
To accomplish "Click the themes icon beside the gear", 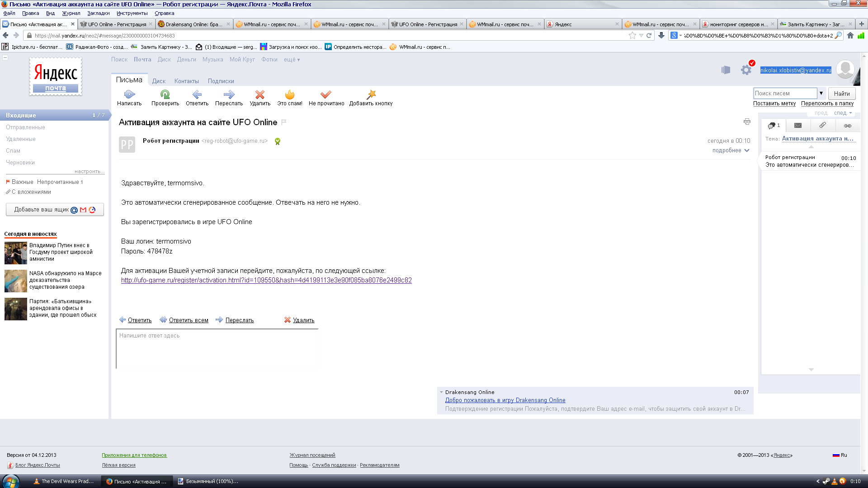I will click(x=726, y=70).
